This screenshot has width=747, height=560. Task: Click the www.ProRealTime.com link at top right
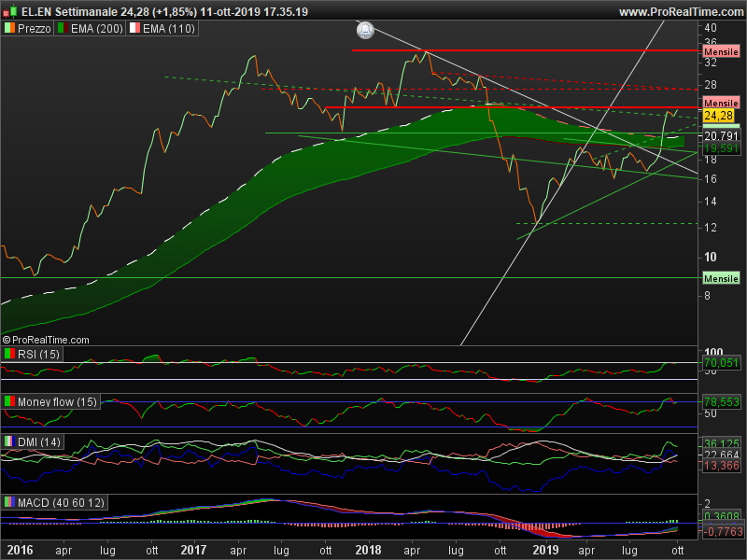(x=680, y=11)
